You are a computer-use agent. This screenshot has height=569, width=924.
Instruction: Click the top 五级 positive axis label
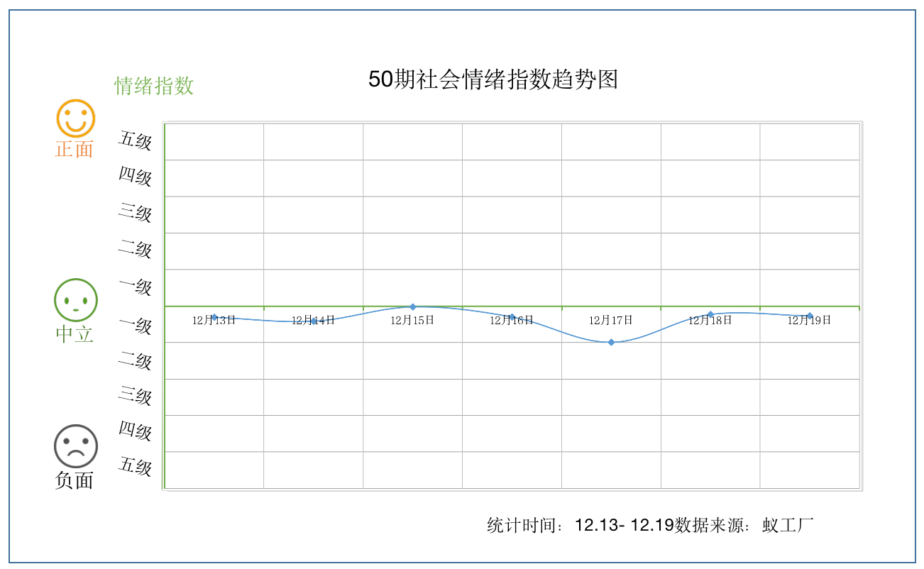[x=135, y=140]
